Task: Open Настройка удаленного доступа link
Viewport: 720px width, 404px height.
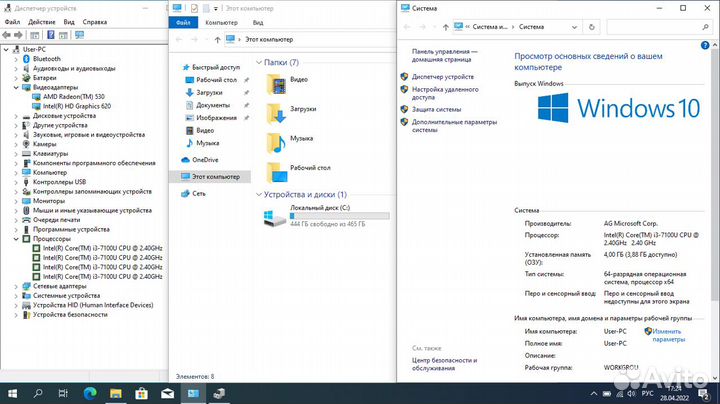Action: click(x=445, y=93)
